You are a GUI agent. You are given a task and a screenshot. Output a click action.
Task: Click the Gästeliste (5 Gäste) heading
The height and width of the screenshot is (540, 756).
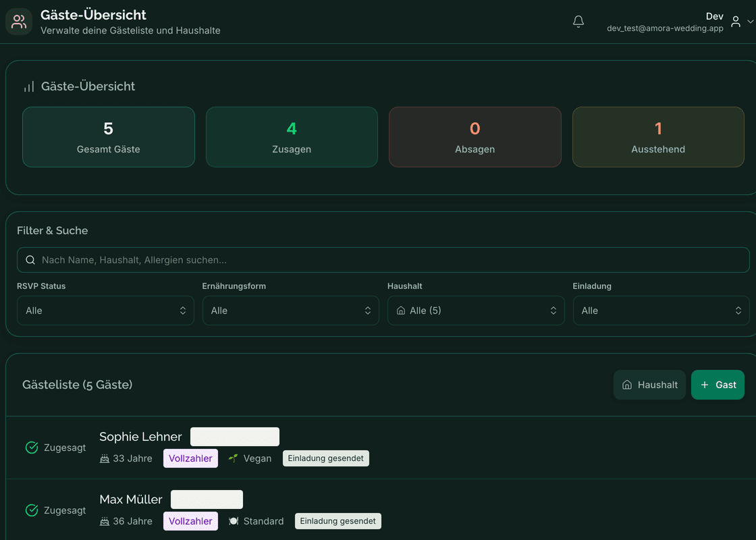click(77, 385)
